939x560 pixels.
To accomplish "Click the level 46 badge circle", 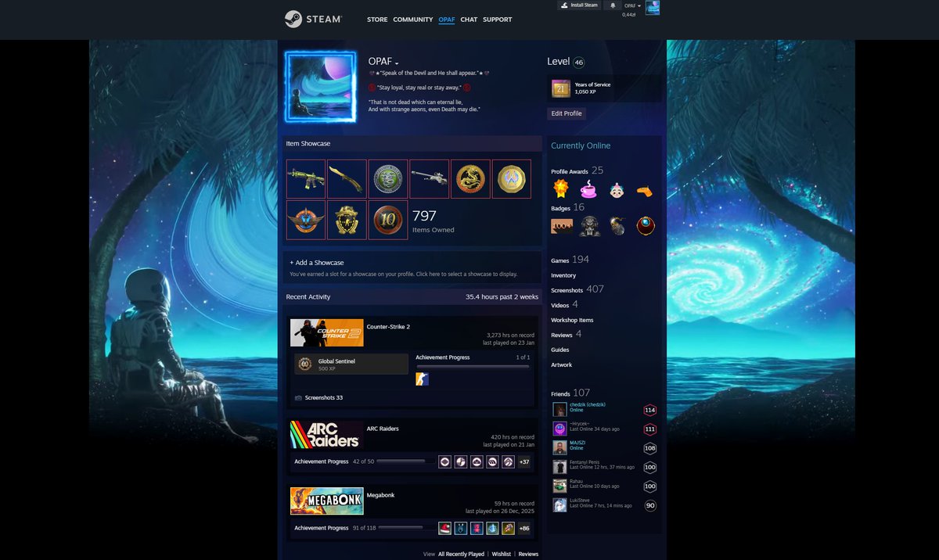I will pos(578,63).
